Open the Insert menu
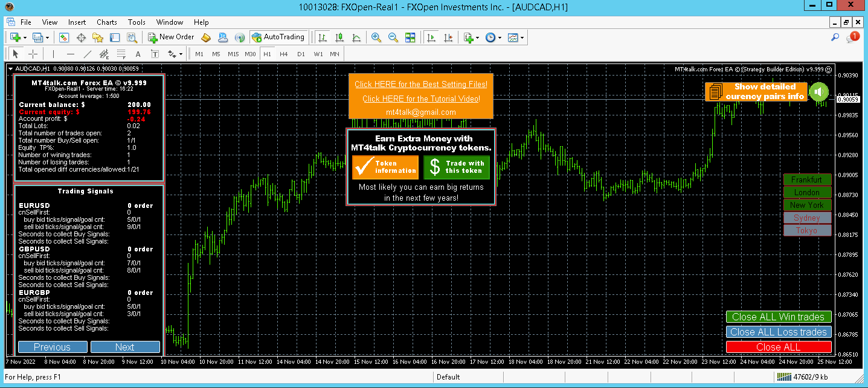 [x=77, y=22]
